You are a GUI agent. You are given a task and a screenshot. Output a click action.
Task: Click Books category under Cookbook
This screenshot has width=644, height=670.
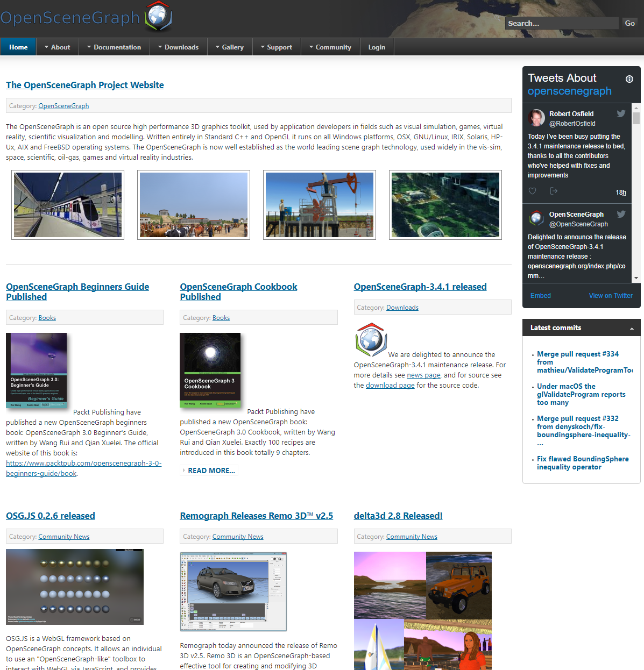[221, 318]
